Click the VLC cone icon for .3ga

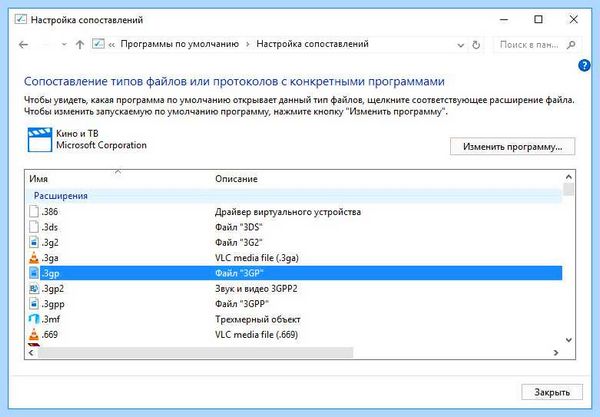point(34,258)
